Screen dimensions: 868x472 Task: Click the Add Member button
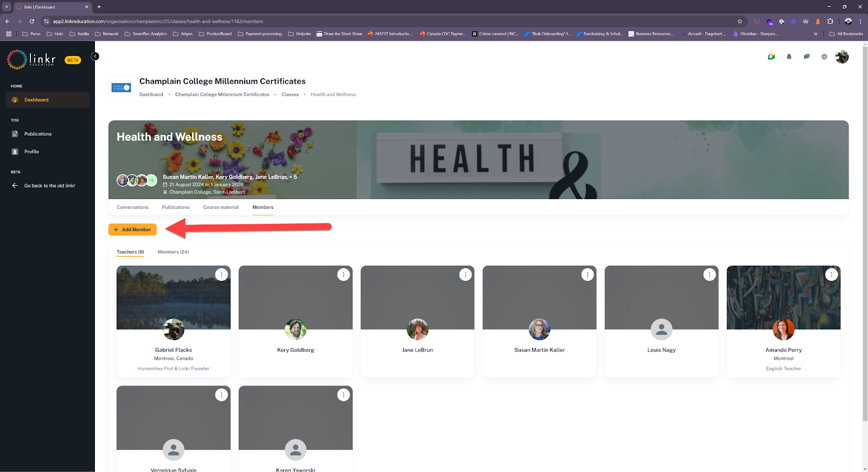(132, 229)
